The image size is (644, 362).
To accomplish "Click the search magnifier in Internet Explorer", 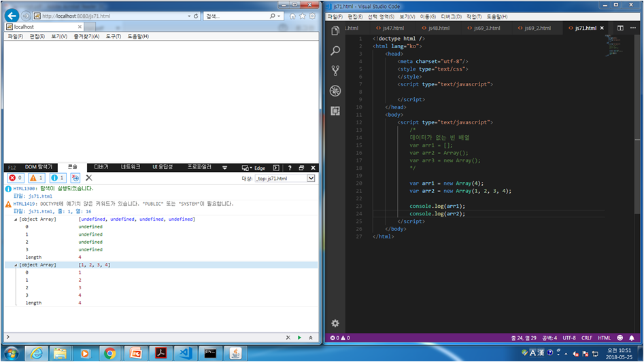I will (272, 16).
